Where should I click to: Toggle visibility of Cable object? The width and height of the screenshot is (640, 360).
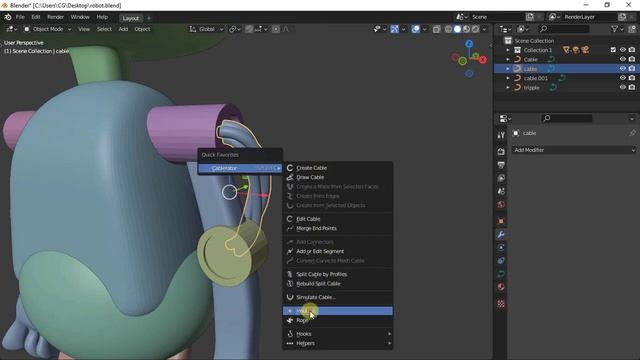point(622,59)
